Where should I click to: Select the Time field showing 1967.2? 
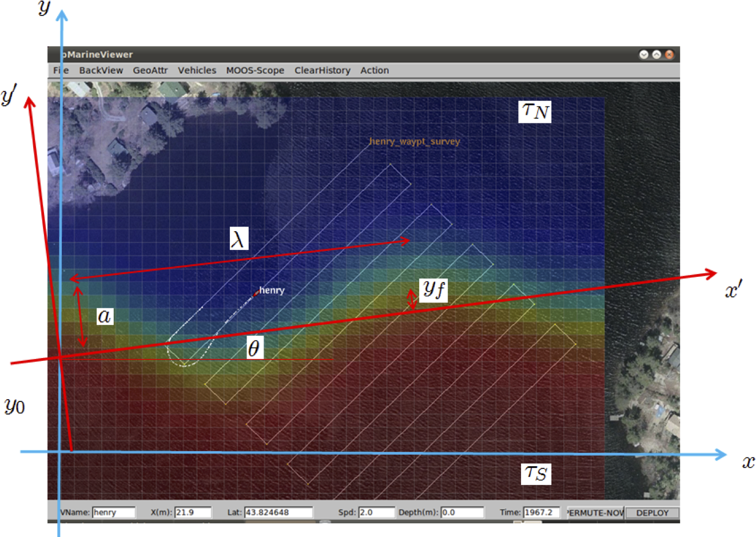(x=541, y=512)
